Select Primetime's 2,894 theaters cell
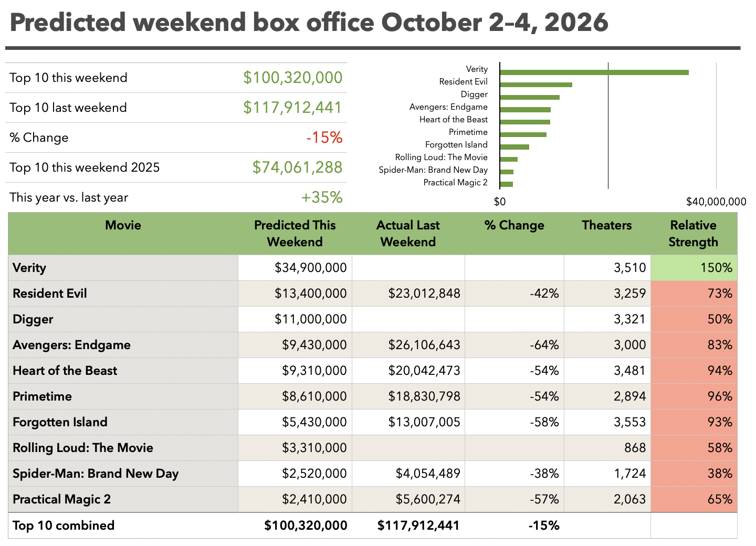Screen dimensions: 756x546 [607, 396]
